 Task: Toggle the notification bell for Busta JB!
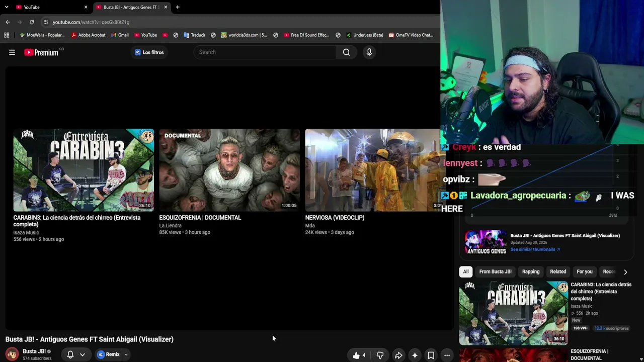[x=70, y=354]
